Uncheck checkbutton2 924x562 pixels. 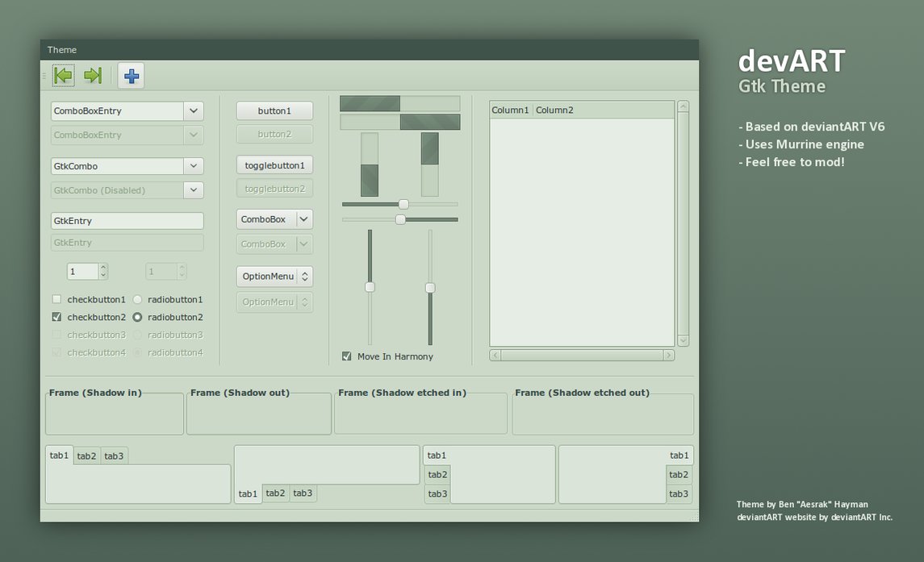point(56,317)
